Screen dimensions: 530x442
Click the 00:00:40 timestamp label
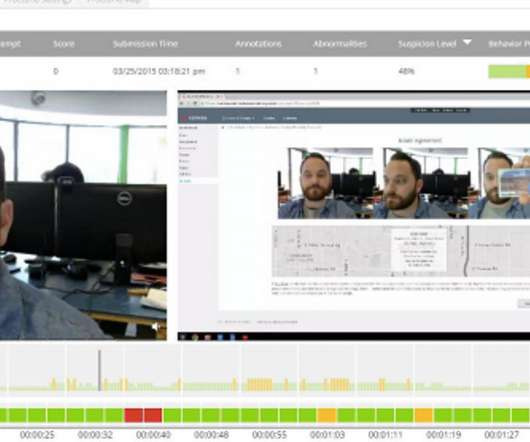click(x=153, y=435)
